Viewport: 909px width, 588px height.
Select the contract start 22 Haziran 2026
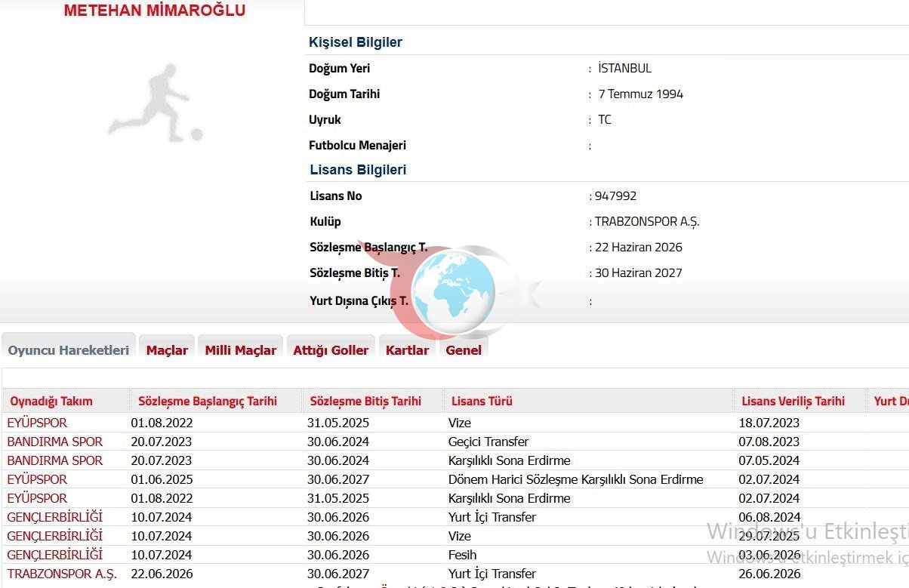pyautogui.click(x=639, y=247)
